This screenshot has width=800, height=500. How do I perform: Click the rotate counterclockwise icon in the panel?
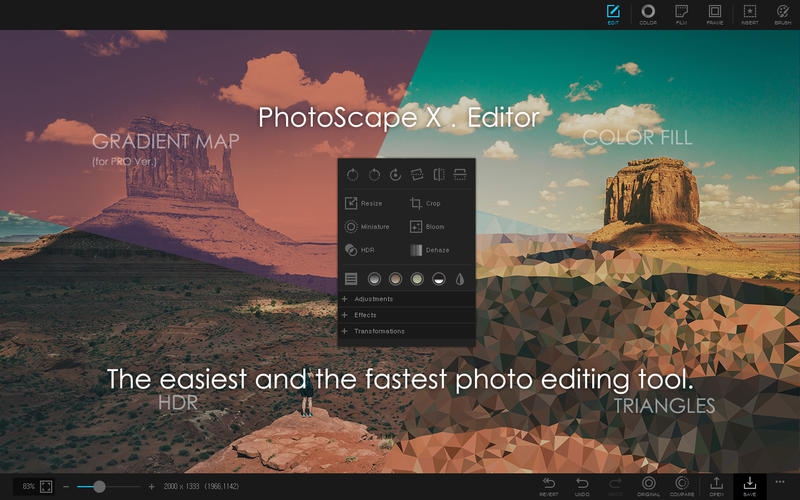[x=353, y=175]
